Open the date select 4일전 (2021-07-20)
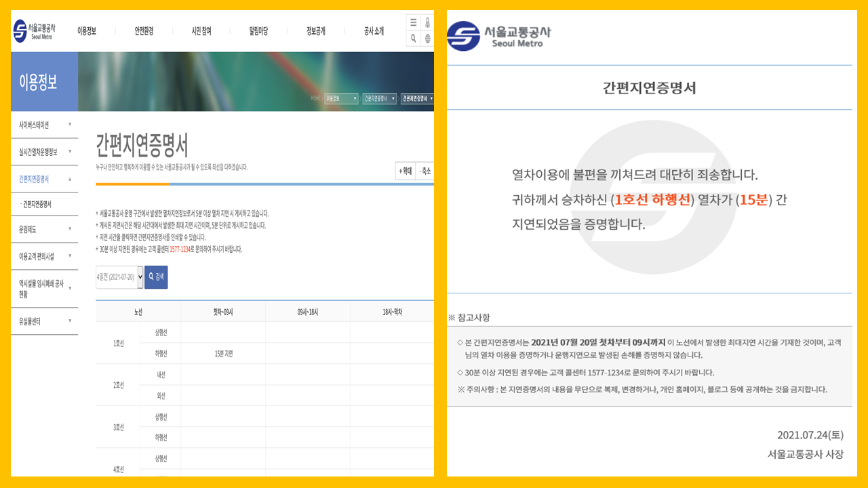The height and width of the screenshot is (488, 868). [x=119, y=277]
